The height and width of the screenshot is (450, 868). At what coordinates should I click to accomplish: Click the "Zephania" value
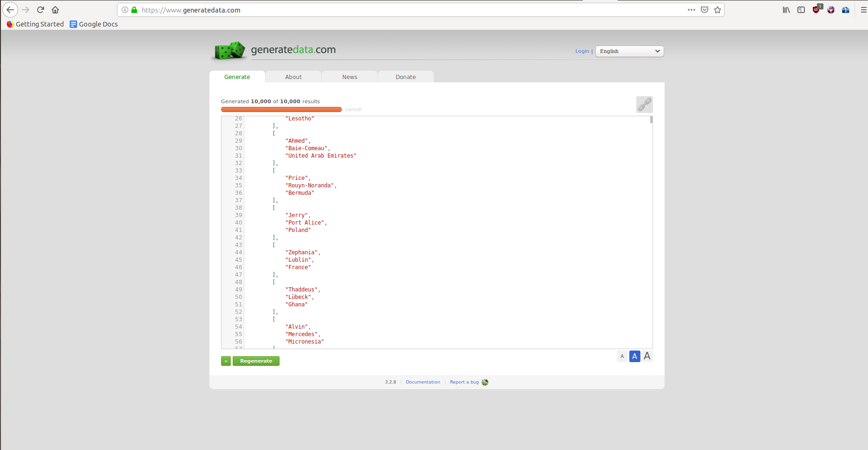301,252
